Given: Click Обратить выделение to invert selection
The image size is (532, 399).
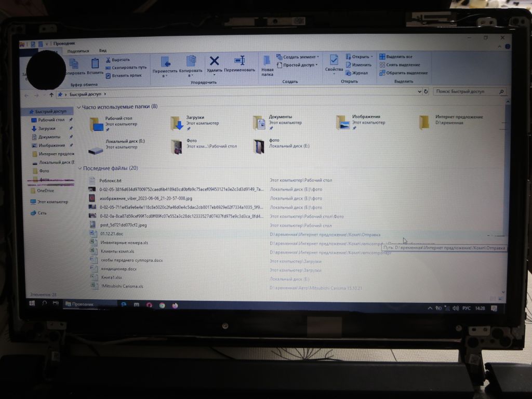Looking at the screenshot, I should [403, 73].
